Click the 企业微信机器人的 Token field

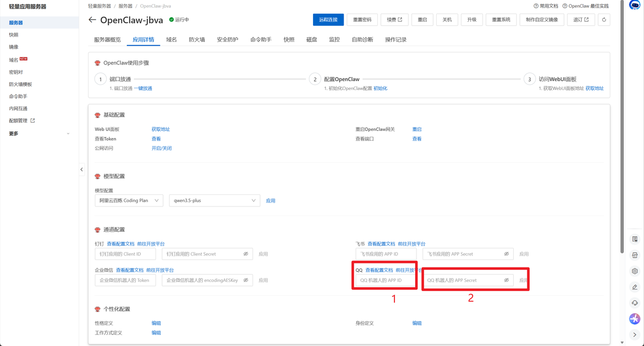coord(125,280)
